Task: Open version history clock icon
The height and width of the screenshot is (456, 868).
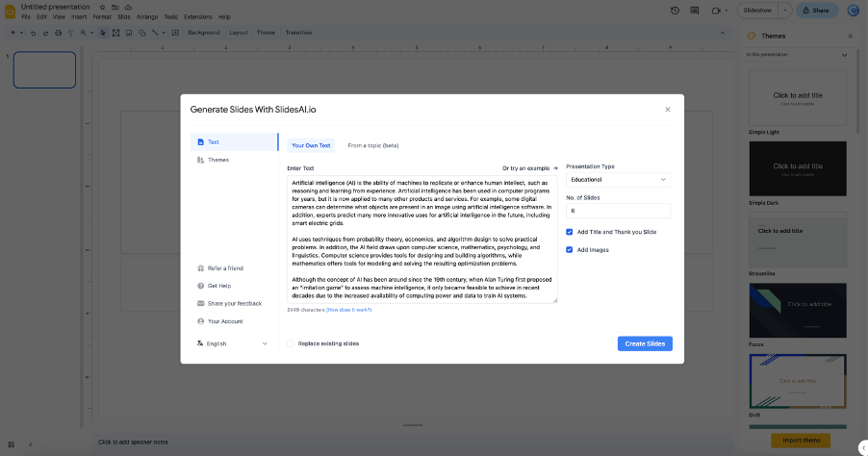Action: 675,11
